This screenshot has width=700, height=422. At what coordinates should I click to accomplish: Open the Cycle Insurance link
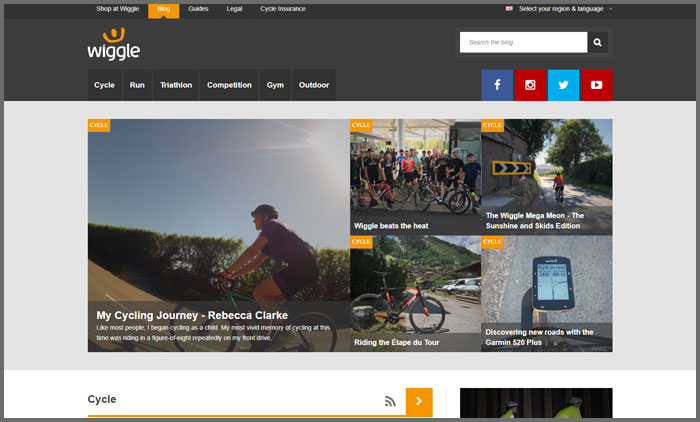[283, 9]
